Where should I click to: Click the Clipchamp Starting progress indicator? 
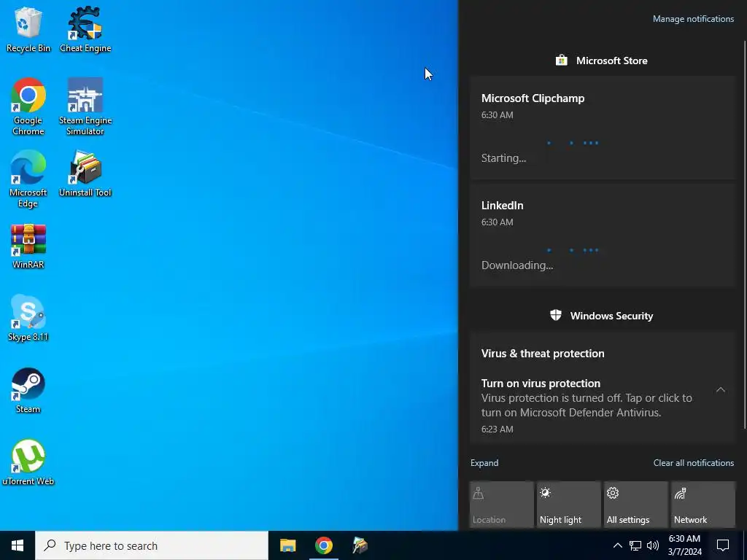point(573,143)
